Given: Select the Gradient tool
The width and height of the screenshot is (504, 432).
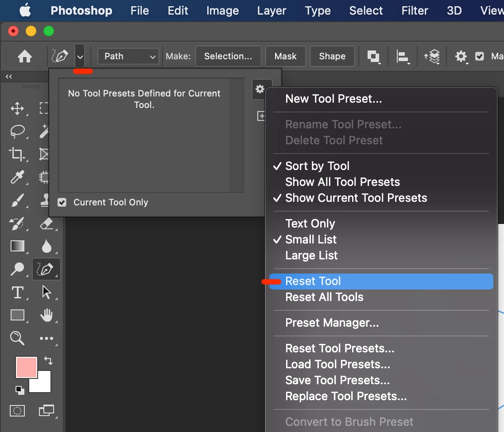Looking at the screenshot, I should pos(17,246).
